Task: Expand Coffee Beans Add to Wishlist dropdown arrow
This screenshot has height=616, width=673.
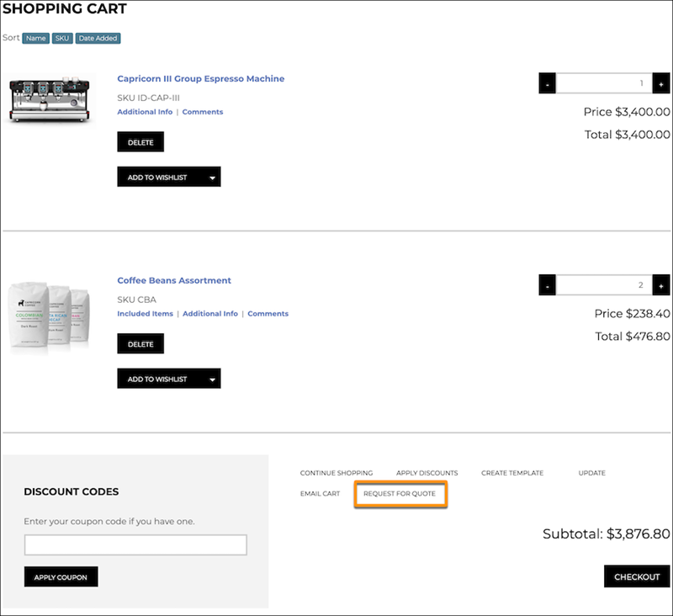Action: [x=212, y=379]
